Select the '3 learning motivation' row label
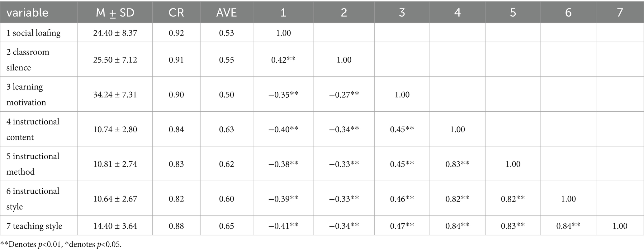Image resolution: width=644 pixels, height=252 pixels. [26, 94]
